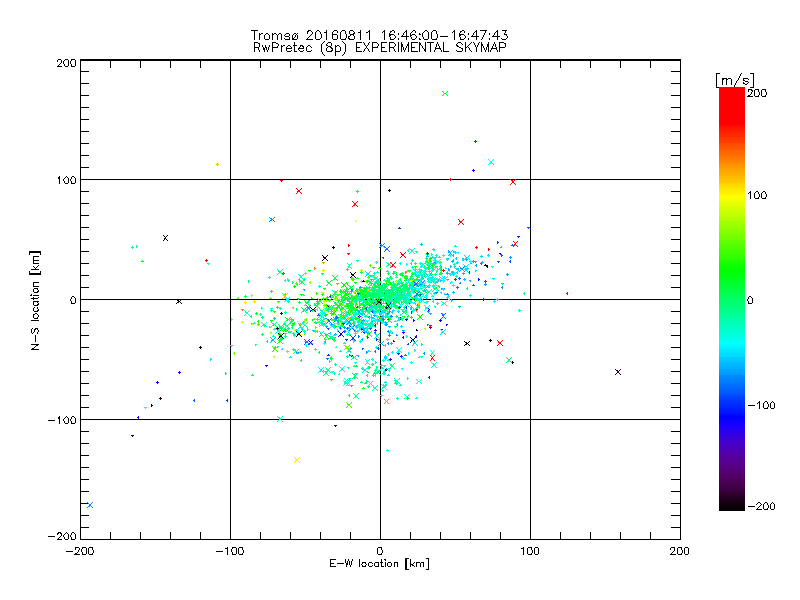Click the colorbar tick label '-100'
800x600 pixels.
761,406
